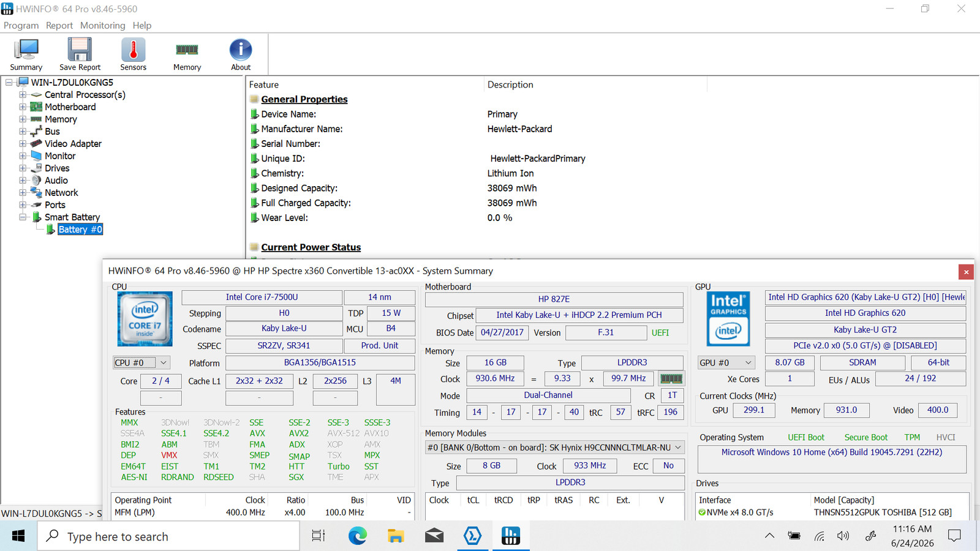Open the Monitoring menu

pyautogui.click(x=102, y=26)
